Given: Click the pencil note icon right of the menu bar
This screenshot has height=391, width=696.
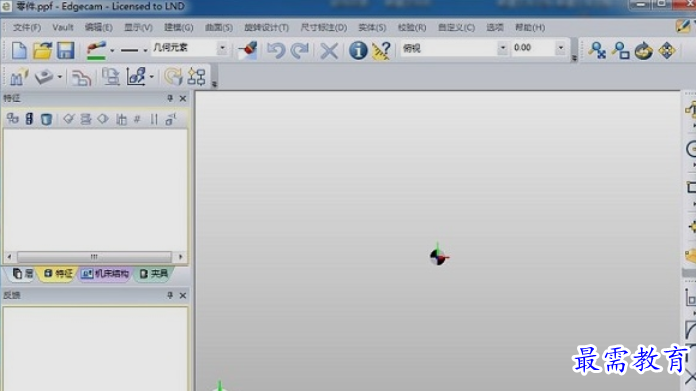Looking at the screenshot, I should tap(683, 26).
